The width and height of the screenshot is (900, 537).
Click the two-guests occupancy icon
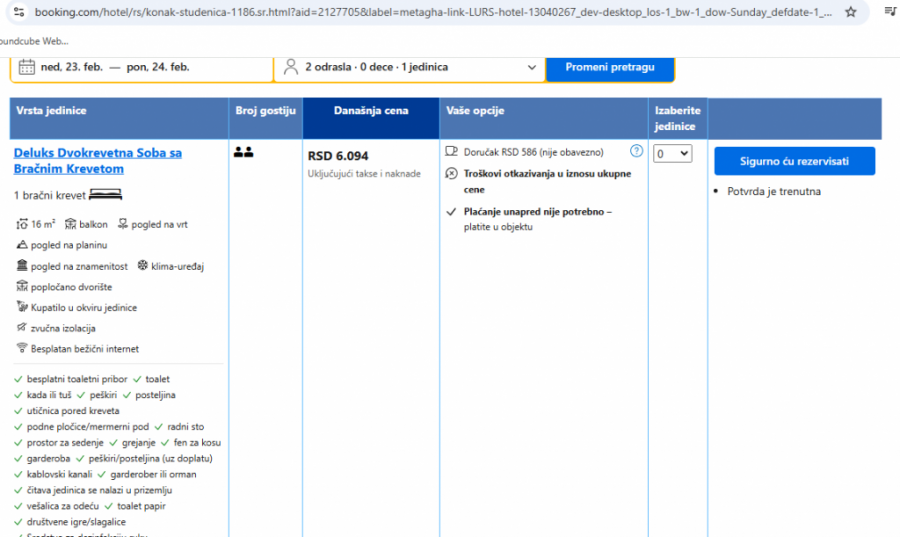tap(243, 152)
